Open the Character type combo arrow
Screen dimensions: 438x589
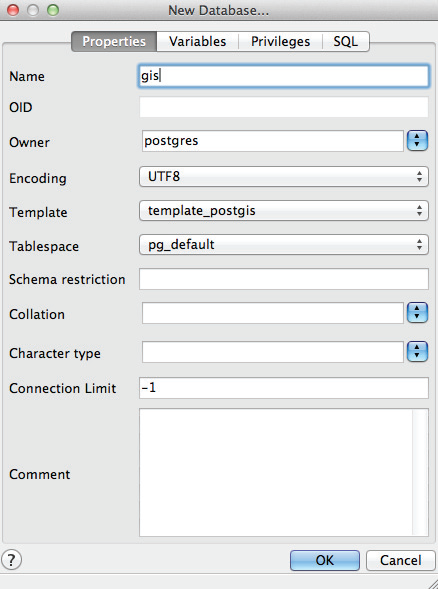tap(417, 352)
